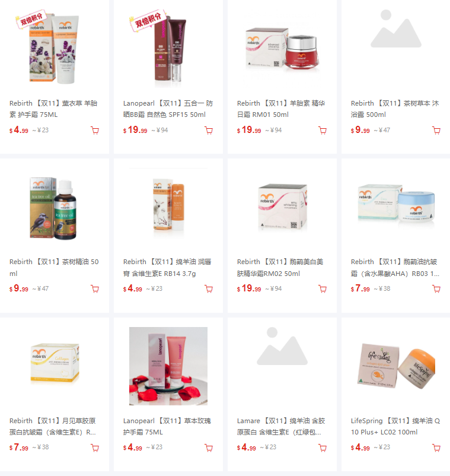Viewport: 450px width, 476px height.
Task: Add Lanopearl rose hand cream to cart
Action: [x=209, y=448]
